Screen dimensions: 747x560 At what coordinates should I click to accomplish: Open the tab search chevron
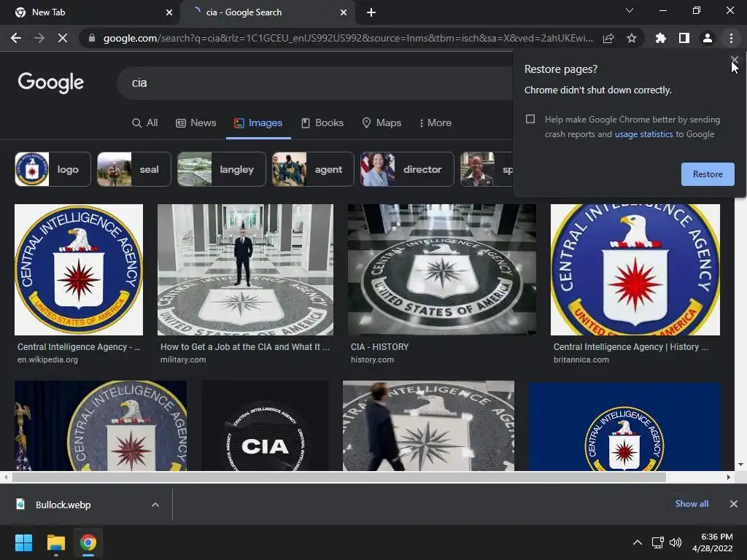pyautogui.click(x=630, y=10)
